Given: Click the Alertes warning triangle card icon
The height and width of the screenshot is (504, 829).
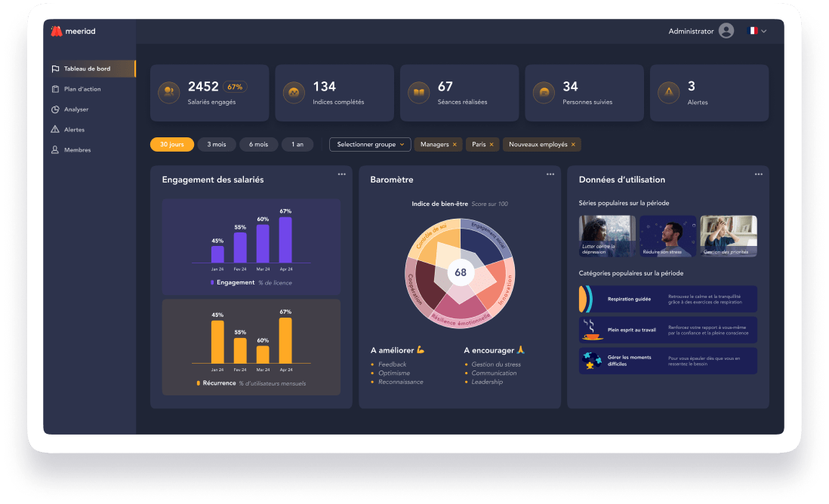Looking at the screenshot, I should click(668, 92).
